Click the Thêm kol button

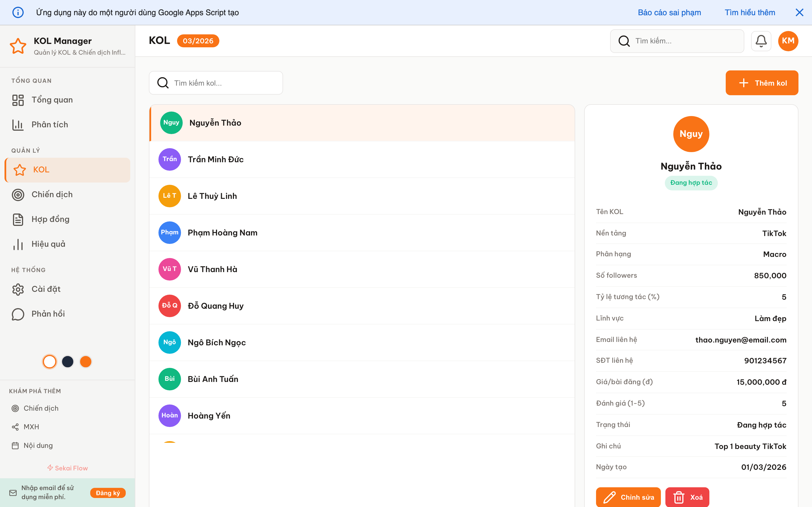(762, 83)
